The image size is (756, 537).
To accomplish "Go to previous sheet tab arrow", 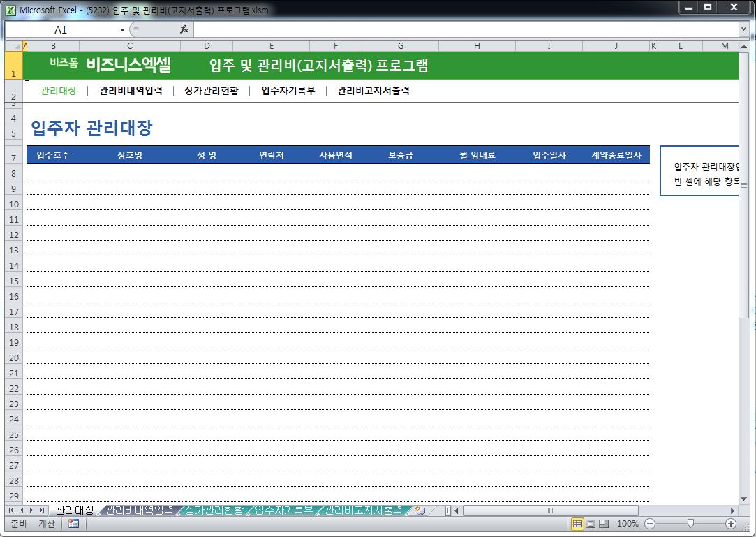I will pos(21,510).
